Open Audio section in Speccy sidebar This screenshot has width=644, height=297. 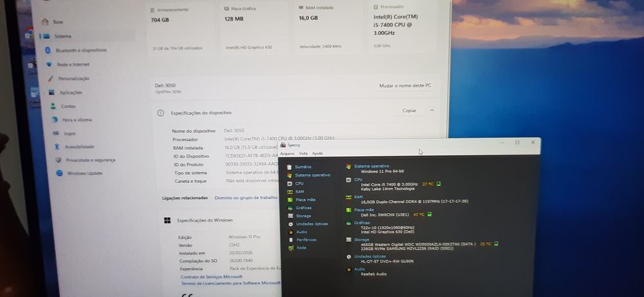301,232
